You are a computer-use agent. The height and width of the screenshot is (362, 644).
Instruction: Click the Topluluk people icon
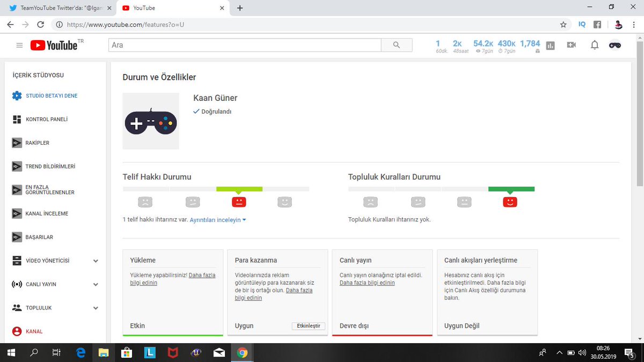(17, 308)
